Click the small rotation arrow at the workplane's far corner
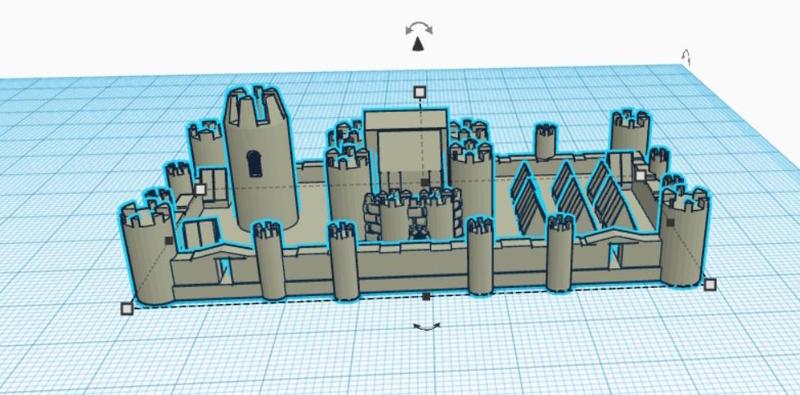The image size is (800, 395). 687,58
